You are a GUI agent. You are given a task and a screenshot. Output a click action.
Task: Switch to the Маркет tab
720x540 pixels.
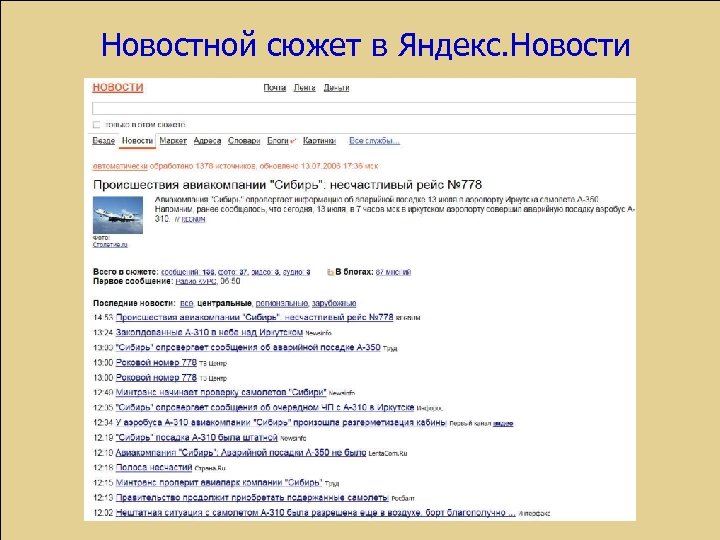(173, 141)
